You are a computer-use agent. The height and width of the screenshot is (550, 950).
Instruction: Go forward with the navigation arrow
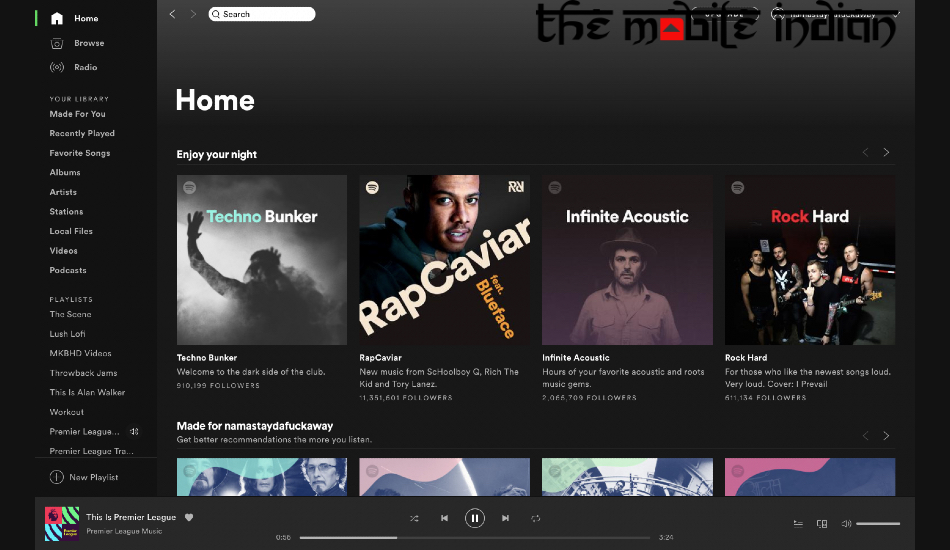click(x=193, y=14)
